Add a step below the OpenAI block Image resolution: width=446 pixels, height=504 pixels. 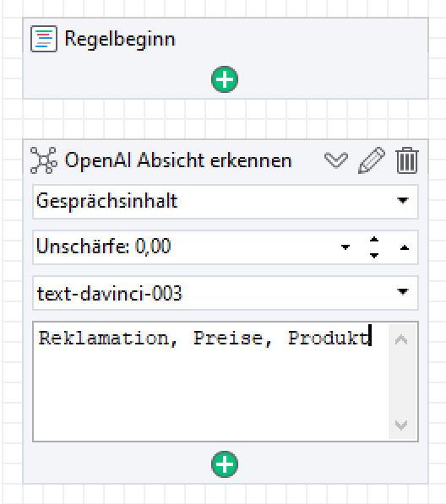(x=225, y=464)
